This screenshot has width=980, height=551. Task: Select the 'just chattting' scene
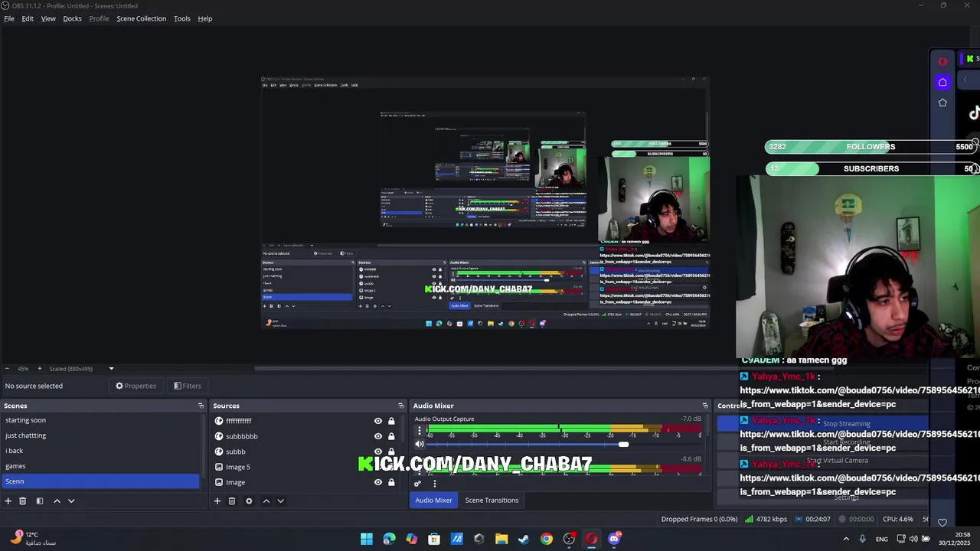click(x=101, y=435)
